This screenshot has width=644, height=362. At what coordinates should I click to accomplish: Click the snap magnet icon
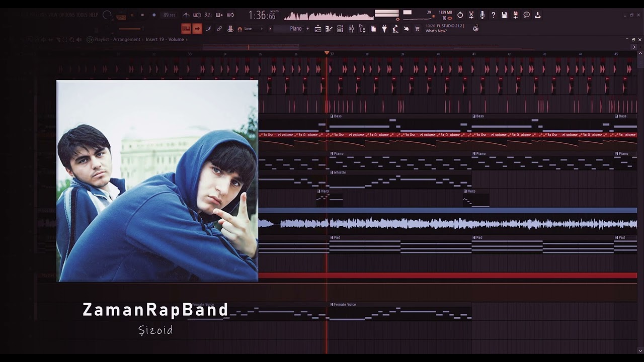tap(239, 29)
